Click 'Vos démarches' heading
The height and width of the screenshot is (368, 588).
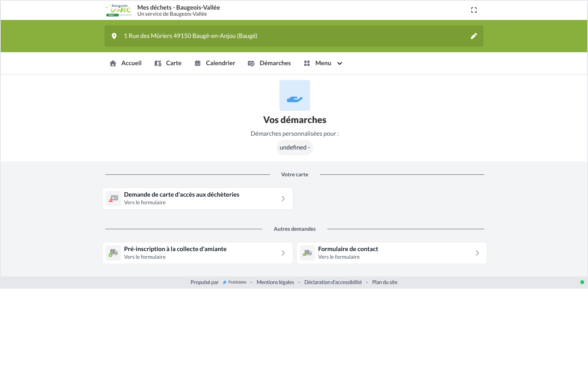coord(295,120)
